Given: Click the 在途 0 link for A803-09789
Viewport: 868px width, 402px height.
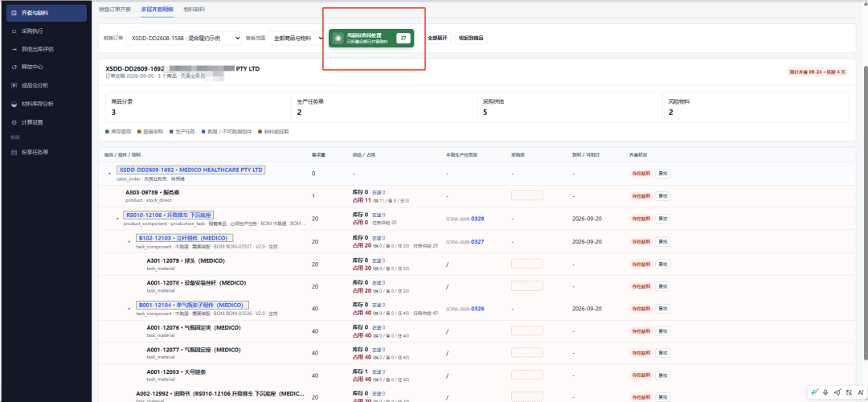Looking at the screenshot, I should (x=379, y=192).
